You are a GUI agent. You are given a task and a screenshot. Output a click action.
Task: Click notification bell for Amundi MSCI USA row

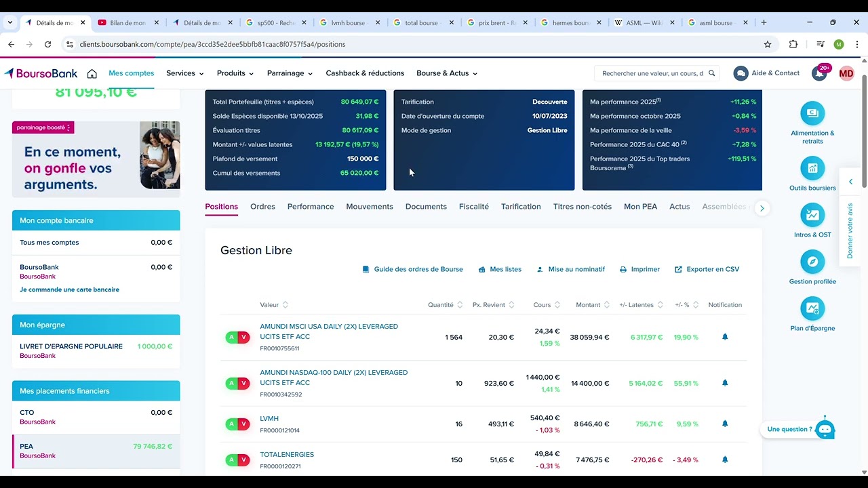pyautogui.click(x=725, y=337)
